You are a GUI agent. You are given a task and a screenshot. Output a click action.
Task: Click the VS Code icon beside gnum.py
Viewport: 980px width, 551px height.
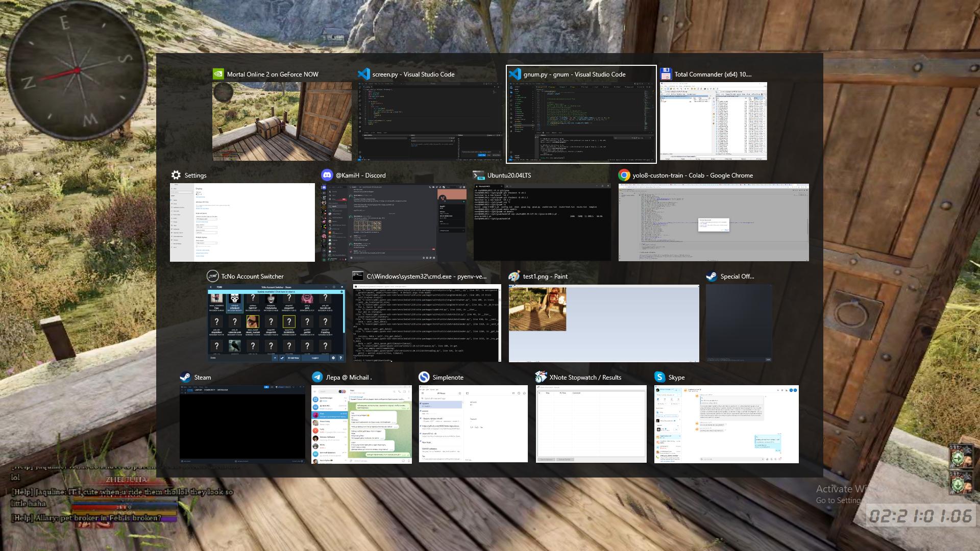514,74
